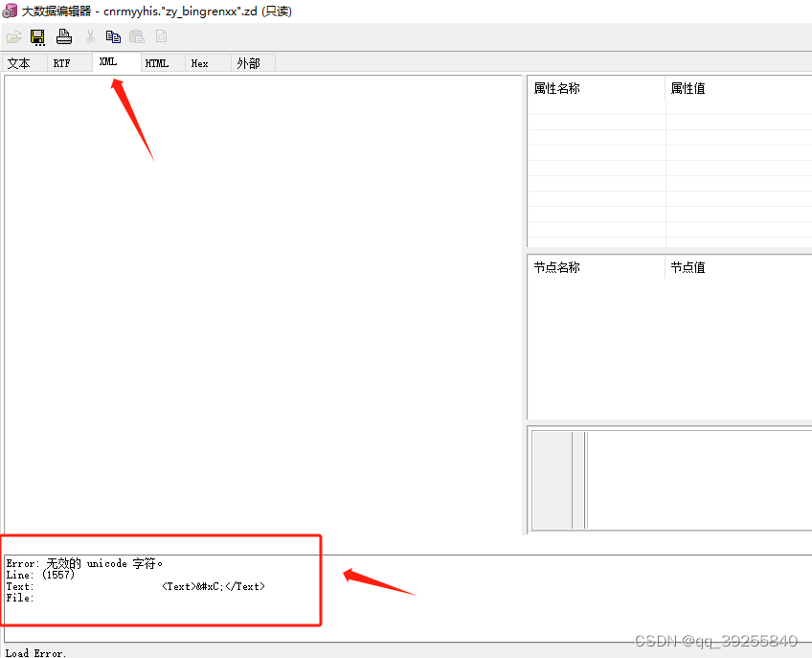Click the 节点值 column header

coord(739,267)
